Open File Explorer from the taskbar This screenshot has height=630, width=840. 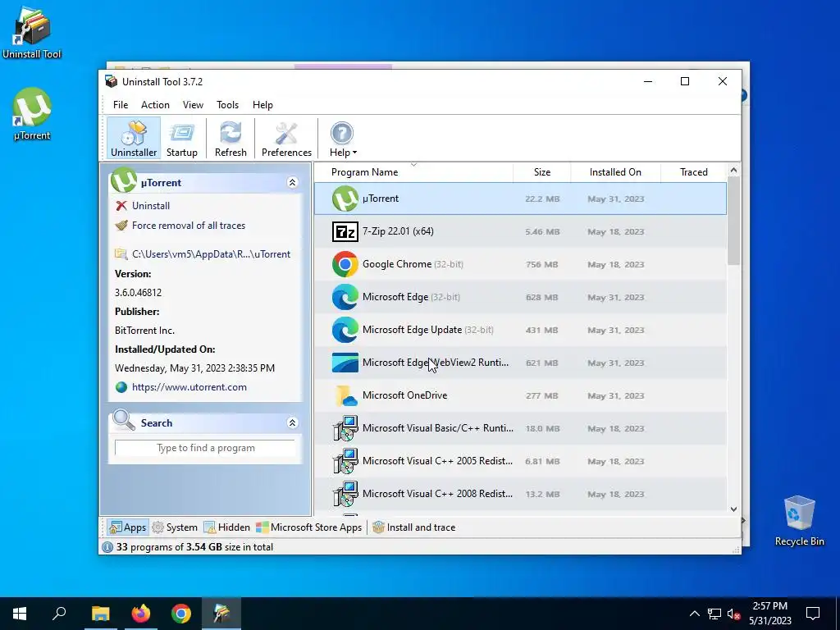point(100,614)
